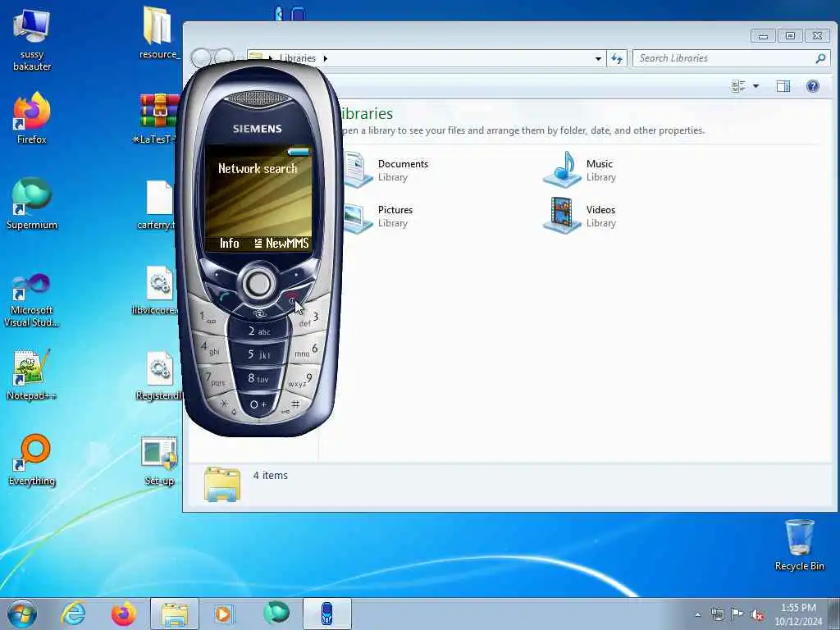Open Internet Explorer from the taskbar
Viewport: 840px width, 630px height.
73,614
